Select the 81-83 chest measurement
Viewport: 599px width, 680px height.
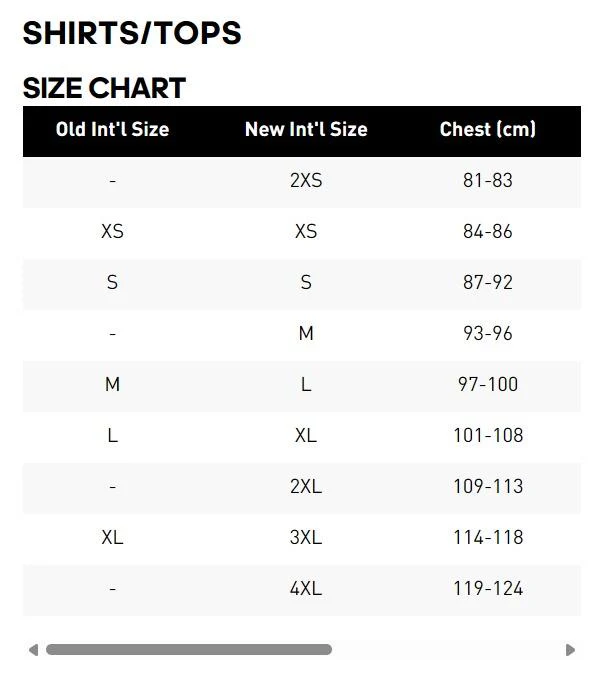[488, 180]
